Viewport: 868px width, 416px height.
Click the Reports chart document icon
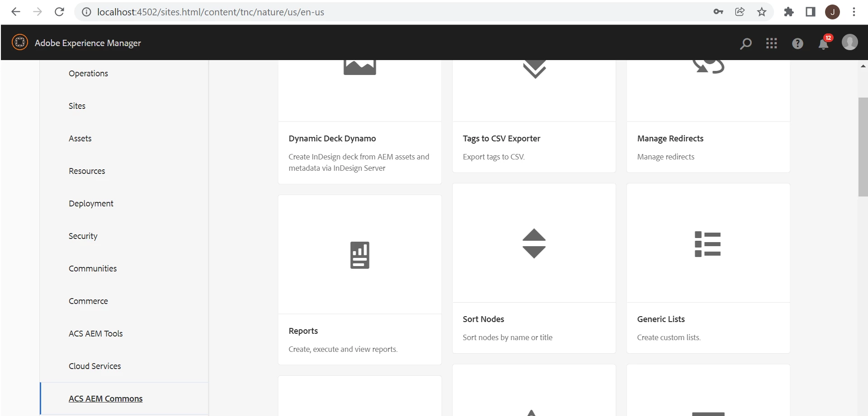click(360, 255)
